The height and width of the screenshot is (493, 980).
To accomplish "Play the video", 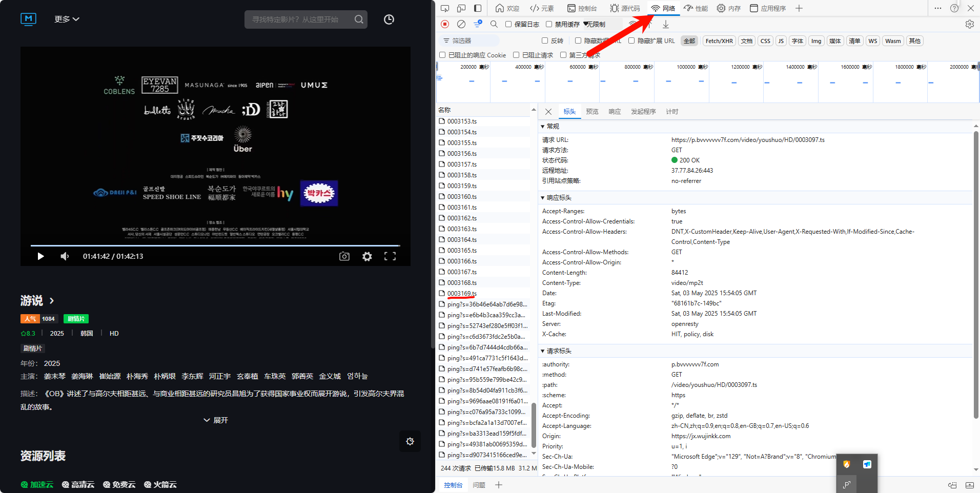I will click(x=40, y=256).
